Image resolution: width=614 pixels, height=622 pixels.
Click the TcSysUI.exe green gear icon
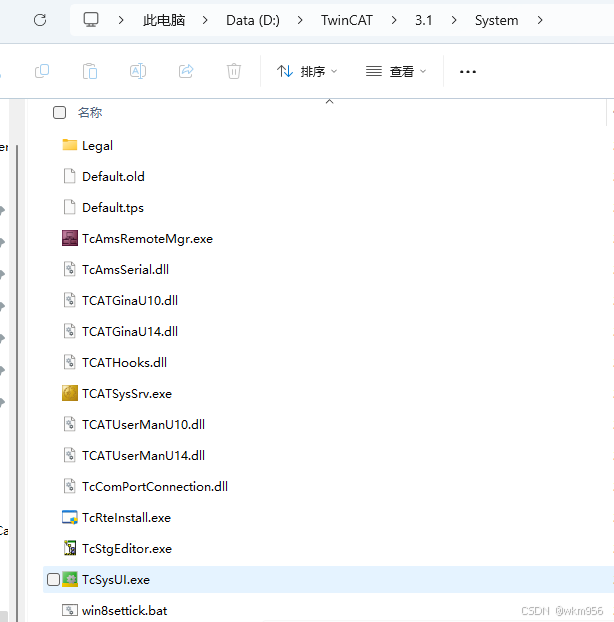tap(70, 580)
